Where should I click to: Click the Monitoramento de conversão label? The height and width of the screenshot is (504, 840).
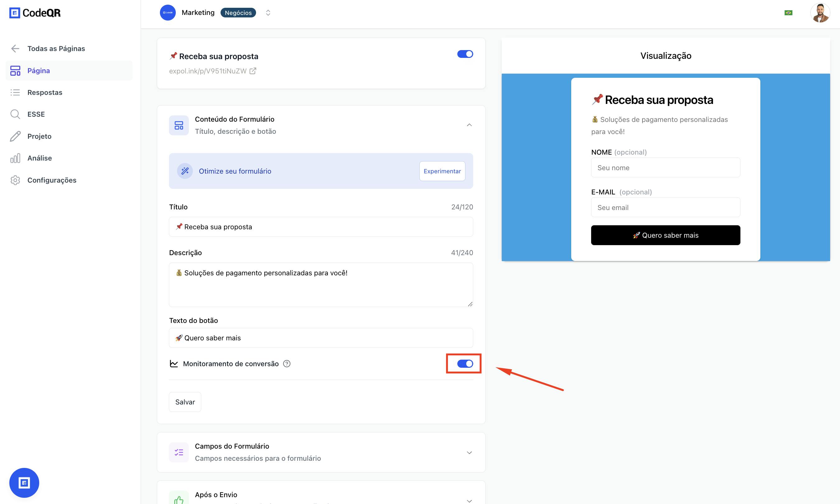click(x=231, y=364)
